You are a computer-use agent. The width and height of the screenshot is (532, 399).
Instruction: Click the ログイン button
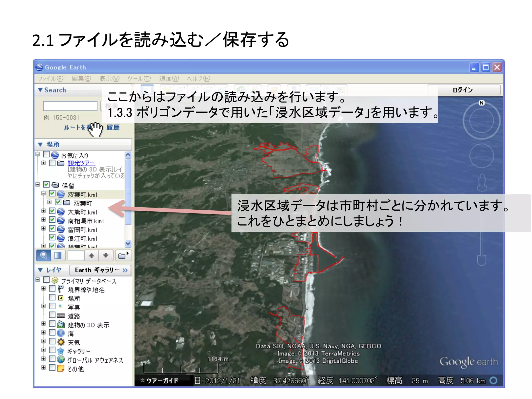point(464,90)
